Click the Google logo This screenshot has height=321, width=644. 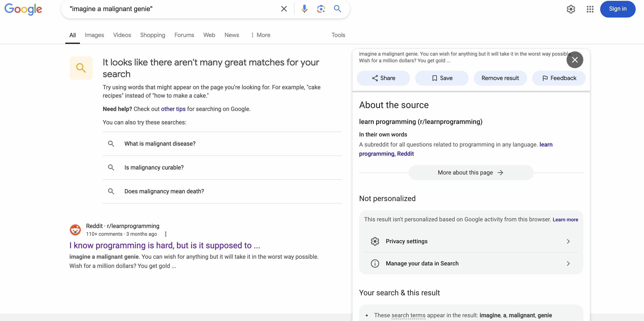tap(23, 9)
